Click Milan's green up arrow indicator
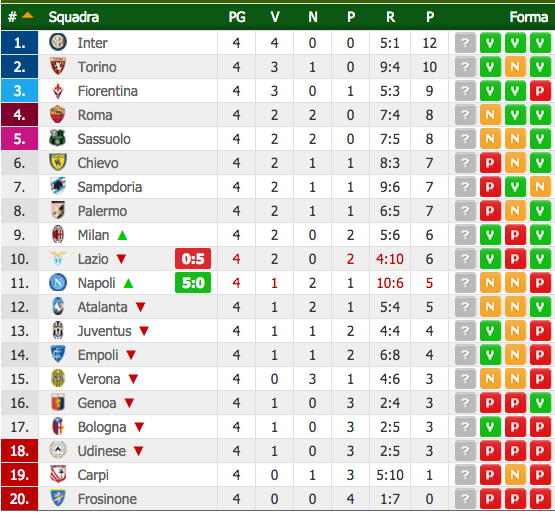Screen dimensions: 555x516 [122, 235]
